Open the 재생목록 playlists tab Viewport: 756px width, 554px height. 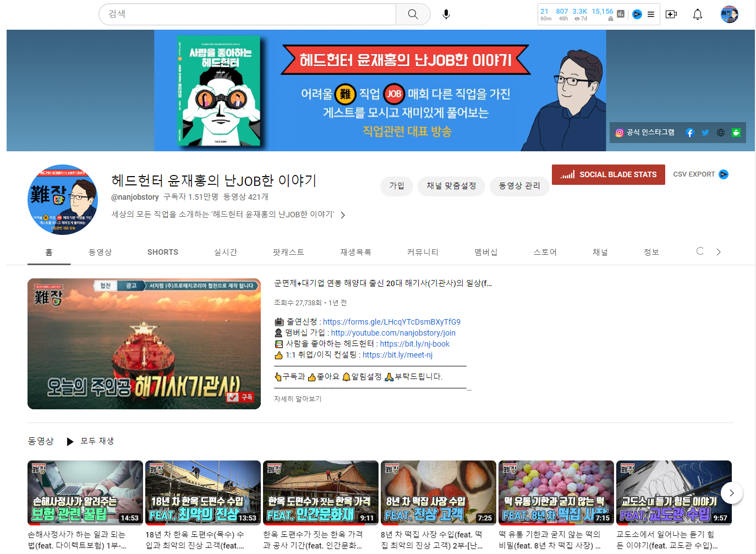[x=355, y=252]
